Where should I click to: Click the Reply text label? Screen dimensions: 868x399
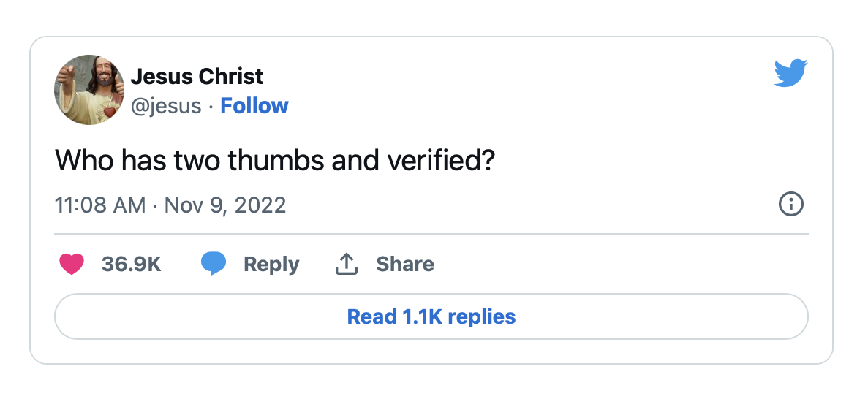tap(271, 264)
